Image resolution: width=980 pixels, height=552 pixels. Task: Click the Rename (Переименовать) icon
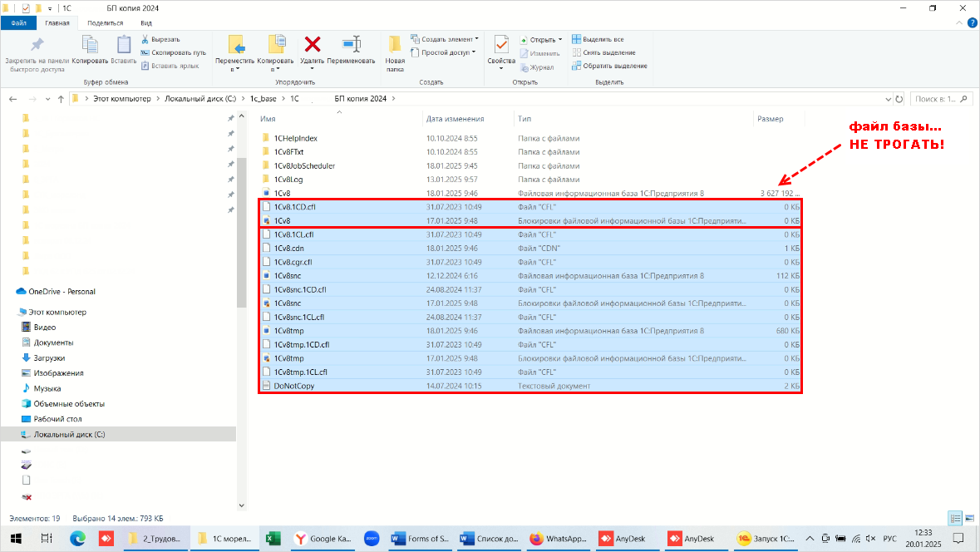pyautogui.click(x=352, y=44)
